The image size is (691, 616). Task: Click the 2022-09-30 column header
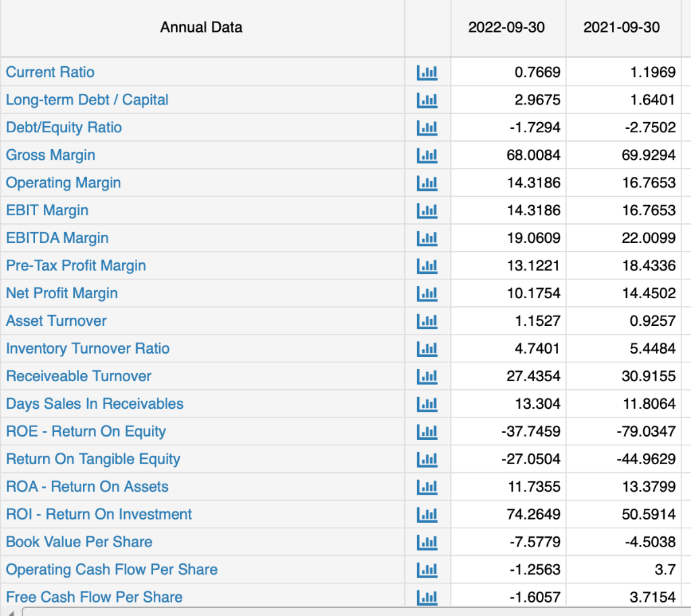click(508, 28)
